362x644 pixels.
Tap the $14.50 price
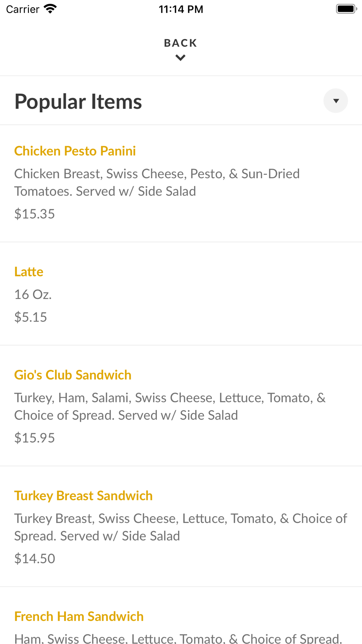pyautogui.click(x=34, y=559)
